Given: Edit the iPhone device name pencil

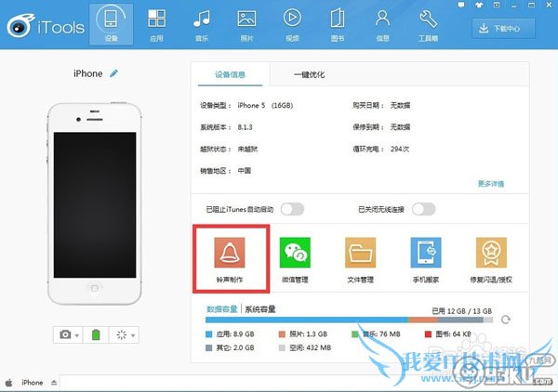Looking at the screenshot, I should click(113, 73).
